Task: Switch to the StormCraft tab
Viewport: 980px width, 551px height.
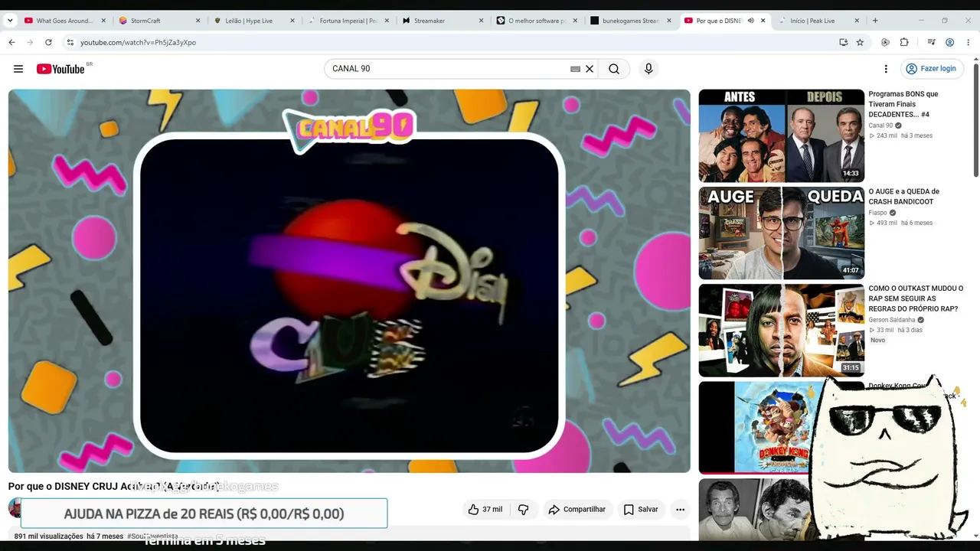Action: click(160, 21)
